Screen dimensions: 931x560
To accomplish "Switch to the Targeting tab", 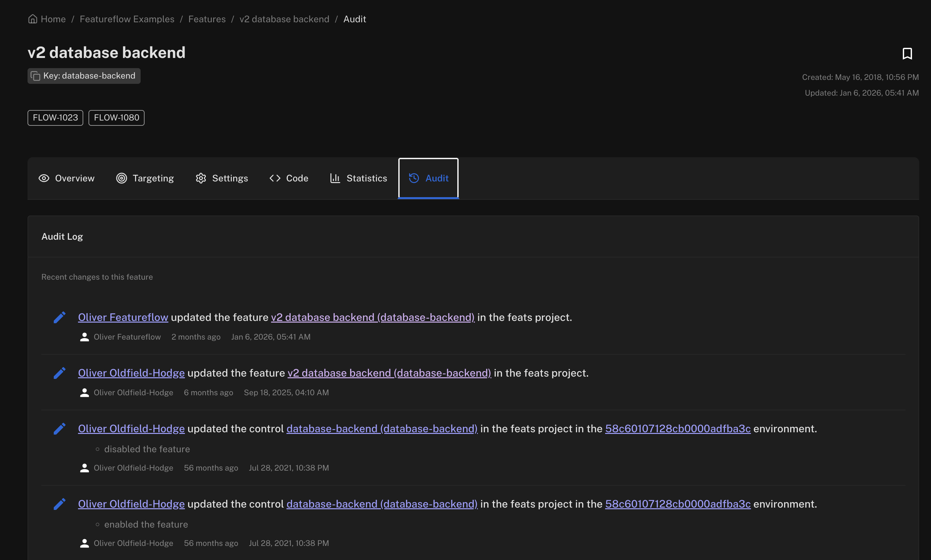I will (145, 178).
